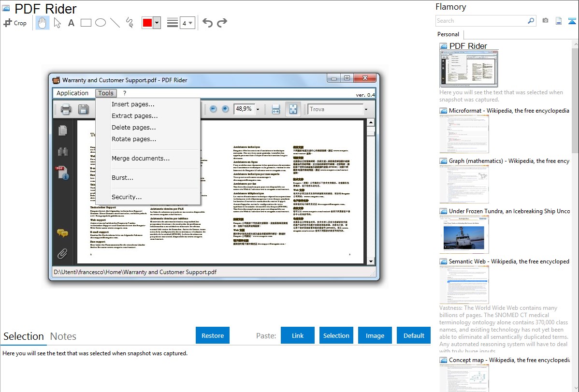579x392 pixels.
Task: Pick the rectangle shape tool
Action: coord(86,23)
